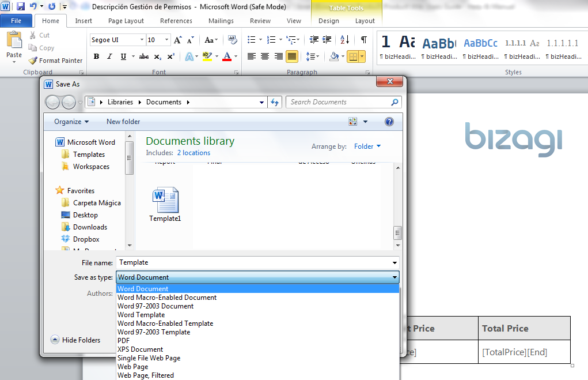Click the Bullets list icon
The image size is (588, 380).
tap(251, 40)
